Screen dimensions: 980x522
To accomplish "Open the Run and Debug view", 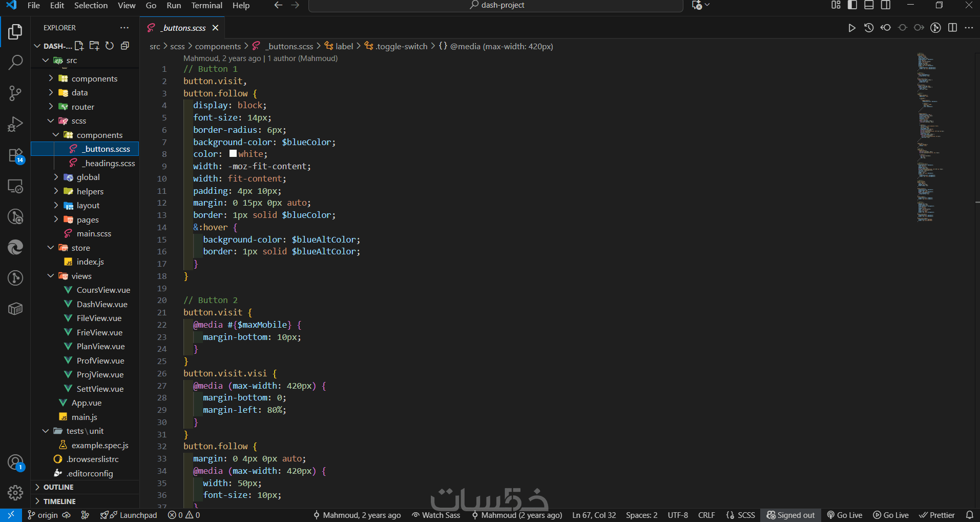I will point(15,124).
